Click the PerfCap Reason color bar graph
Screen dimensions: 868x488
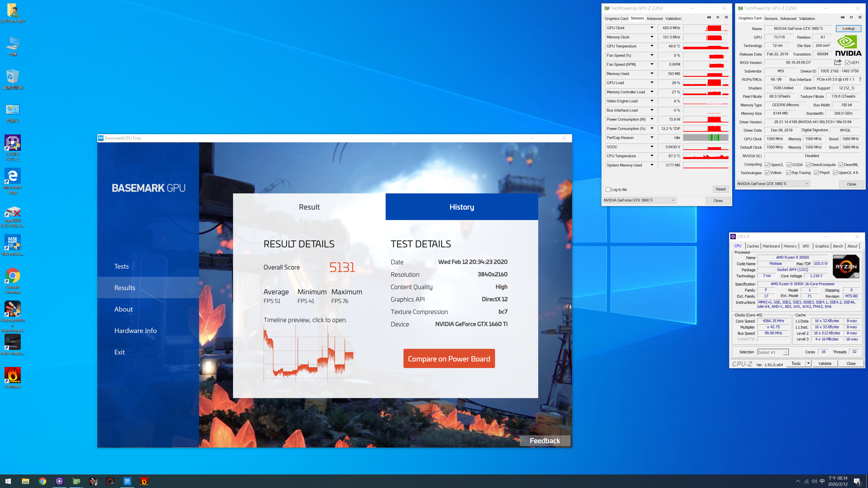click(x=706, y=137)
